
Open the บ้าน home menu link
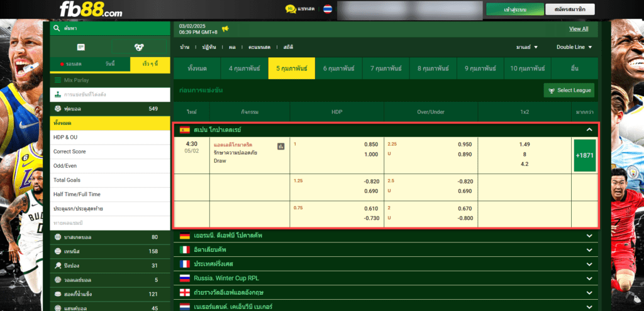pos(184,47)
